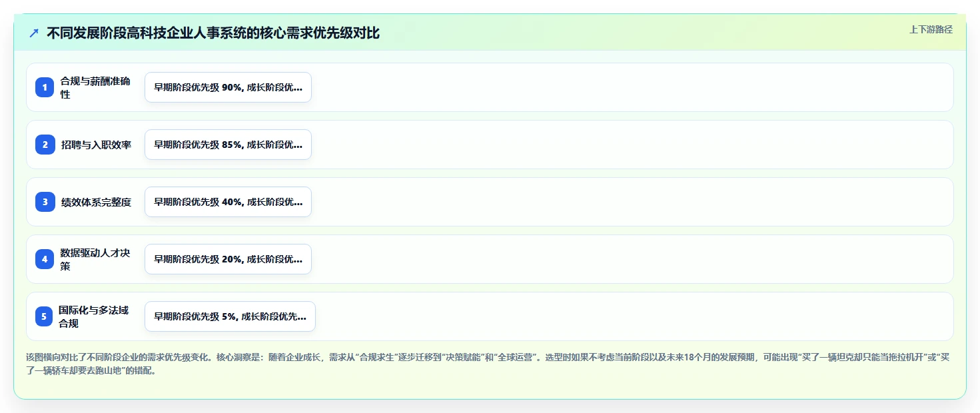This screenshot has height=413, width=980.
Task: Open the 早期阶段优先级 20% detail box
Action: (x=228, y=259)
